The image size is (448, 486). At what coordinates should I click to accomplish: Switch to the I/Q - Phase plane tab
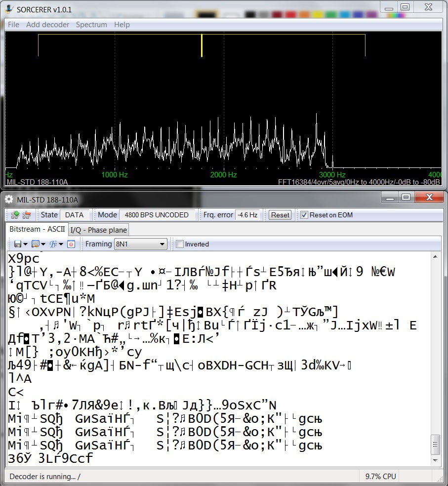(x=99, y=230)
